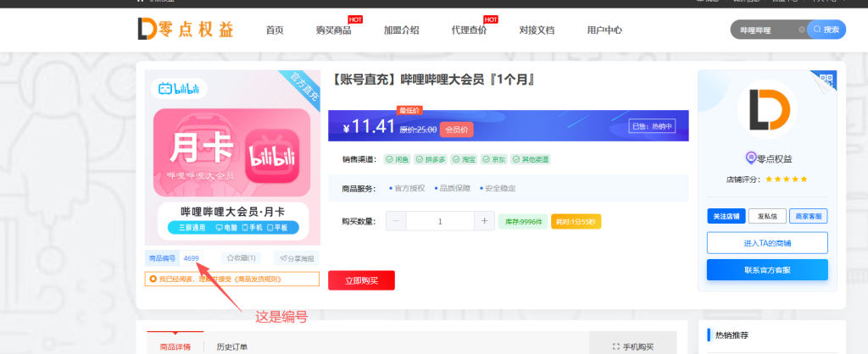Image resolution: width=868 pixels, height=354 pixels.
Task: Focus the search input containing 哔哩哔哩
Action: click(x=766, y=30)
